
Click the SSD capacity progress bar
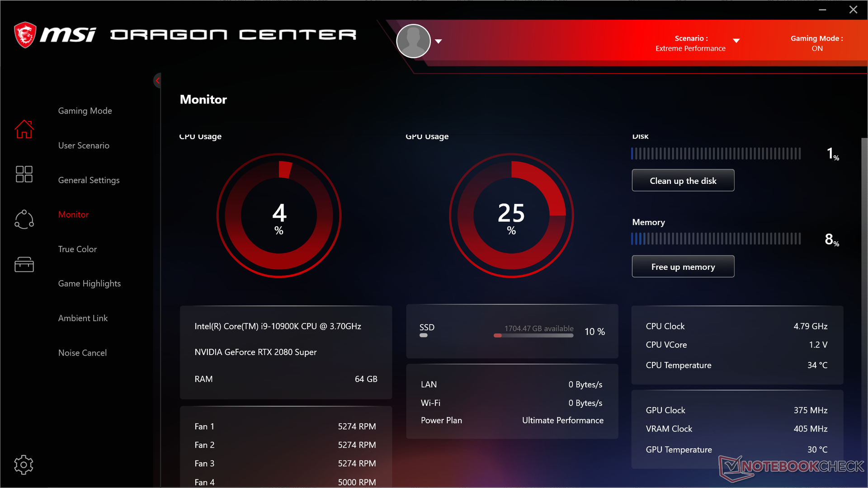pyautogui.click(x=533, y=336)
